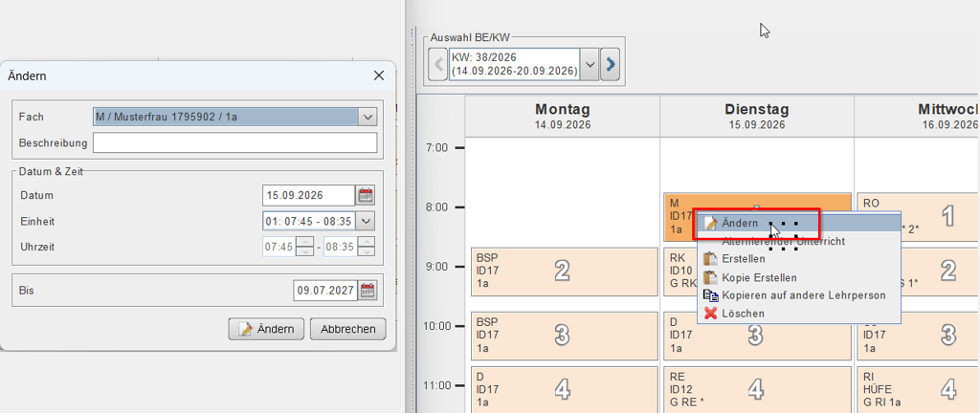Go to the previous calendar week
The height and width of the screenshot is (413, 980).
(439, 63)
